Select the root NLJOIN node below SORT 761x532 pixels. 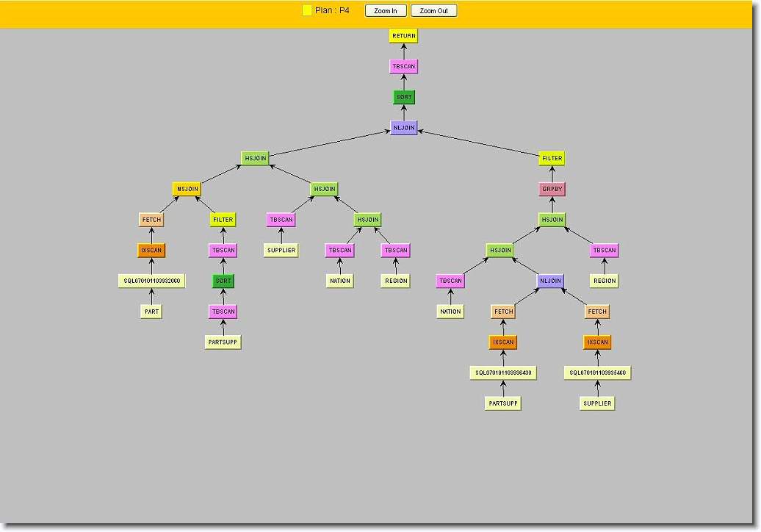(x=403, y=128)
